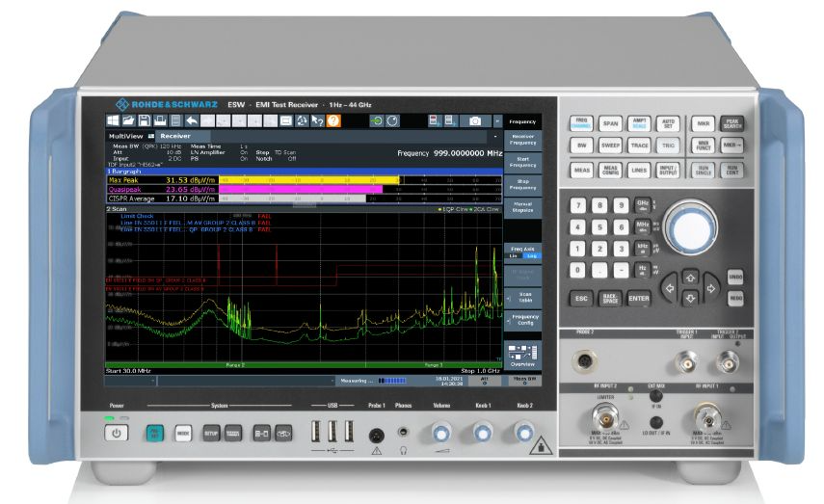The height and width of the screenshot is (504, 824).
Task: Open the Windows start icon in toolbar
Action: coord(113,120)
